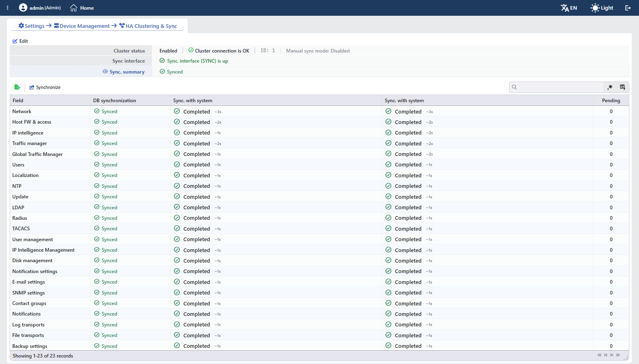Toggle regex search mode
Viewport: 639px width, 364px height.
point(610,87)
